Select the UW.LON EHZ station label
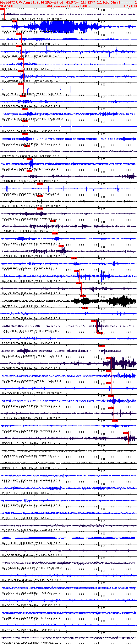The height and width of the screenshot is (644, 137). click(x=31, y=294)
